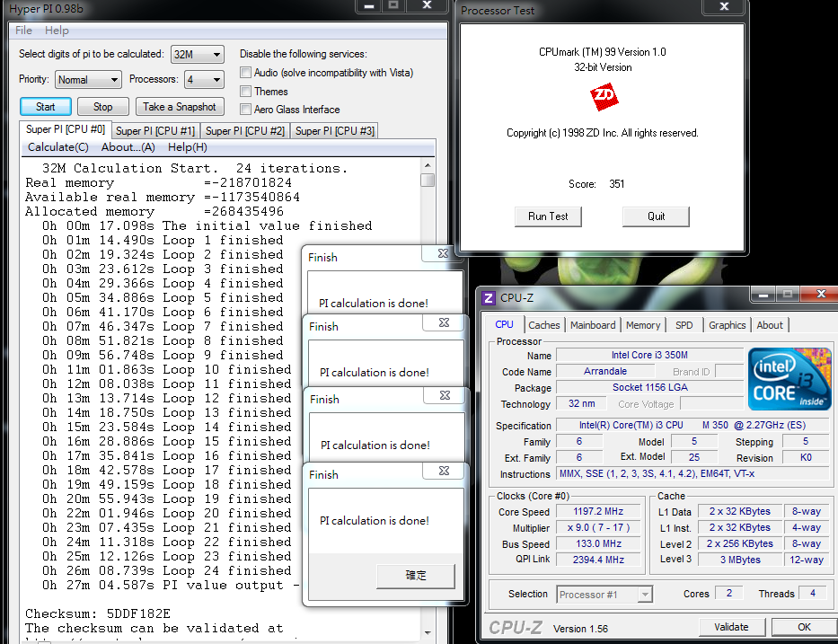Open the digits of pi dropdown (32M)
The height and width of the screenshot is (644, 838).
tap(198, 54)
